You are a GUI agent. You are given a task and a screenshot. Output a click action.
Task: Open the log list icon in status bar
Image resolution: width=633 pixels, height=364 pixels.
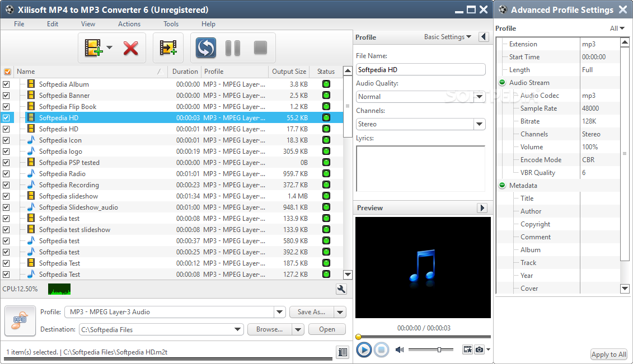[343, 352]
